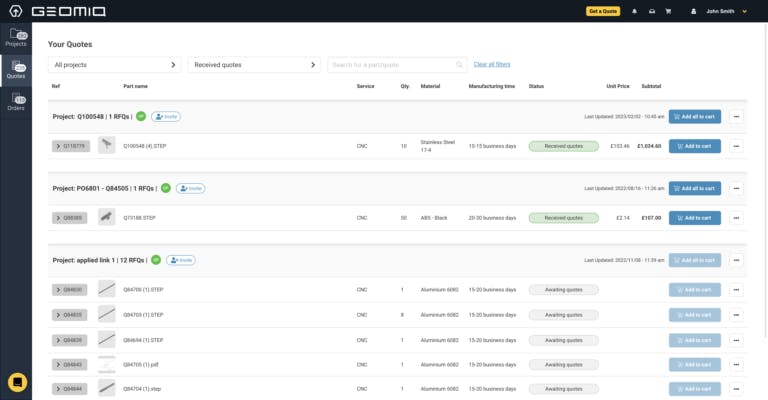768x400 pixels.
Task: Click the Clear all filters link
Action: pos(492,65)
